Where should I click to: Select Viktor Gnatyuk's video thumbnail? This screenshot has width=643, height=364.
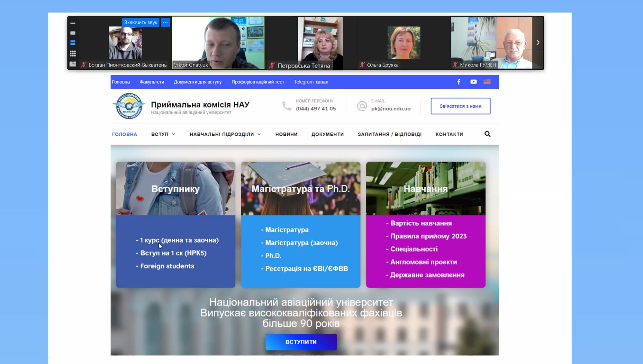coord(218,42)
